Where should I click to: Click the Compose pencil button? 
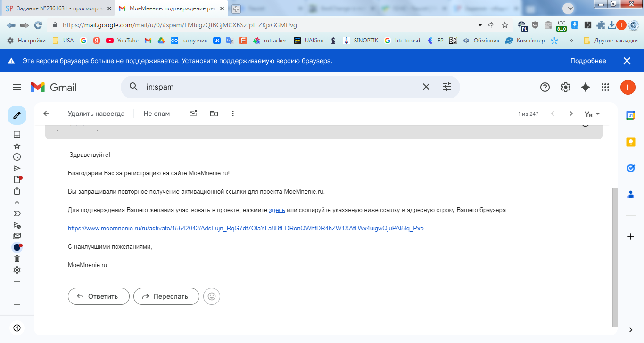click(17, 115)
